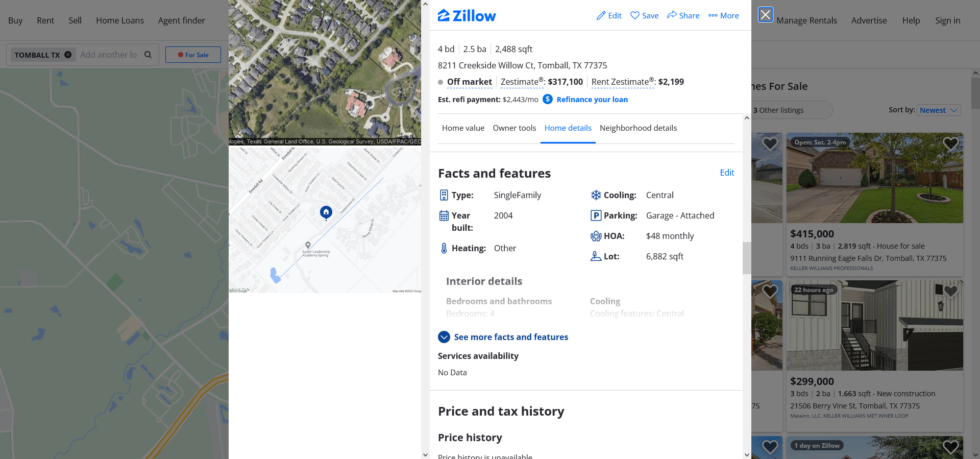Favorite the $299,000 listing heart
The width and height of the screenshot is (980, 459).
pyautogui.click(x=950, y=292)
